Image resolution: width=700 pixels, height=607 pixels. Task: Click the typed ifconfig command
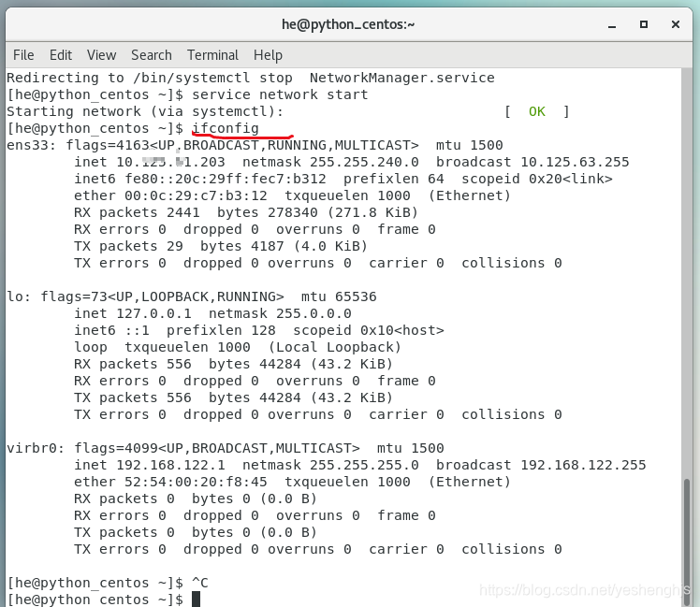click(x=226, y=128)
